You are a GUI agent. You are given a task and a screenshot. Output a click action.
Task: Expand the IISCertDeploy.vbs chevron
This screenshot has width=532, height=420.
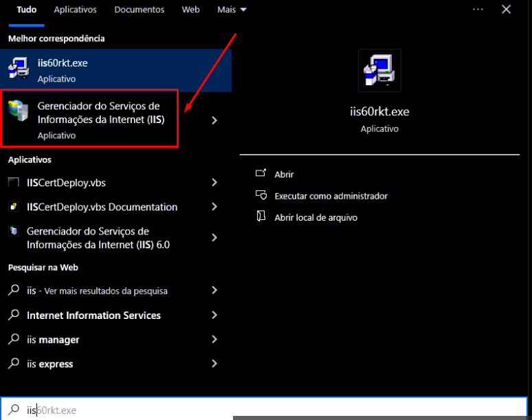click(x=214, y=183)
